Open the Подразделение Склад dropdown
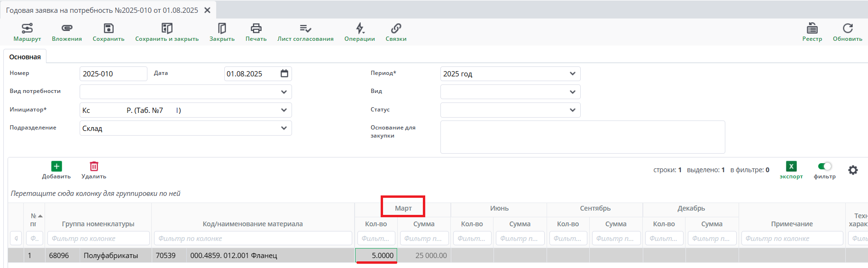868x268 pixels. pyautogui.click(x=283, y=128)
